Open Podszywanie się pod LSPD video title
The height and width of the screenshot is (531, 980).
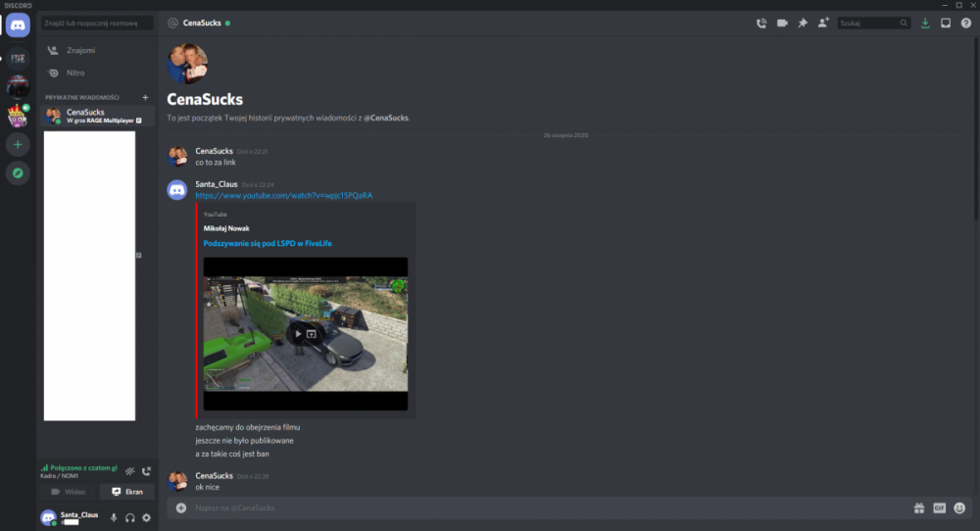click(x=268, y=244)
